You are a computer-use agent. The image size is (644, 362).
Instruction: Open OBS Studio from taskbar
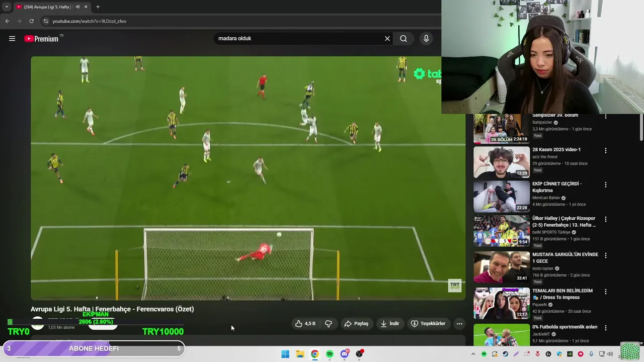pyautogui.click(x=359, y=354)
